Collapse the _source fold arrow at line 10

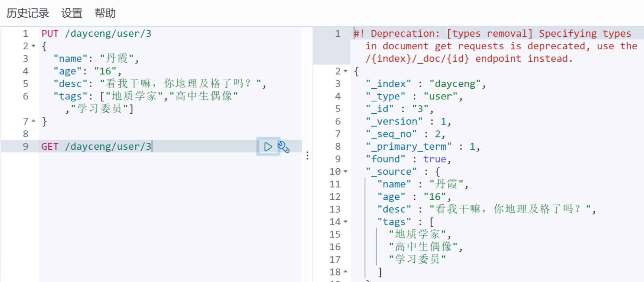(x=346, y=171)
